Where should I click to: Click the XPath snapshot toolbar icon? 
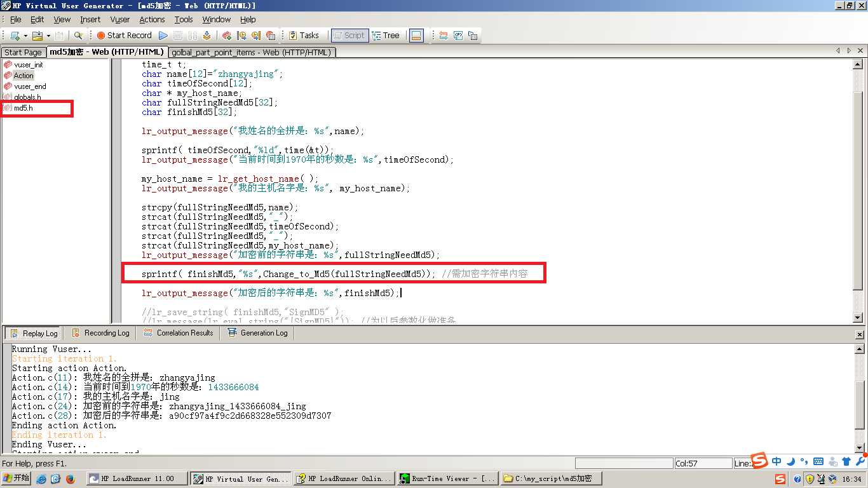coord(458,36)
